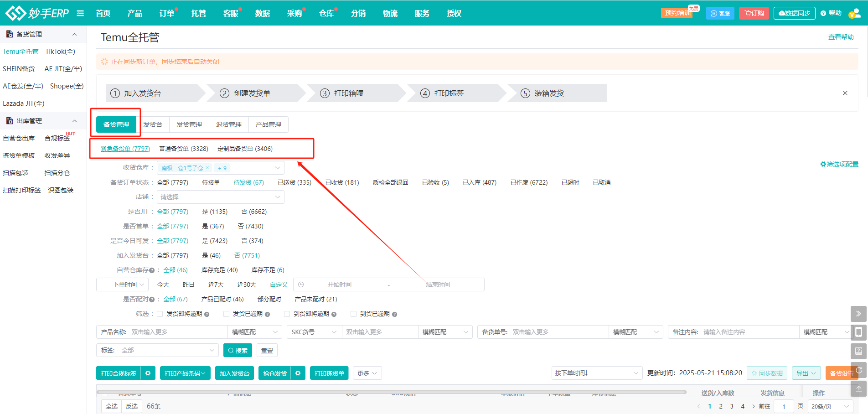This screenshot has height=414, width=868.
Task: Click the 帮助 question-mark help item
Action: [831, 13]
